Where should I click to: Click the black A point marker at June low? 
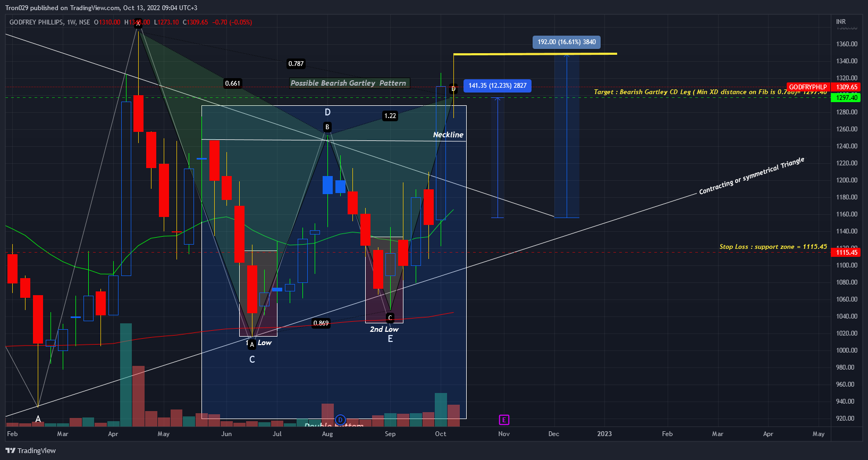click(252, 344)
